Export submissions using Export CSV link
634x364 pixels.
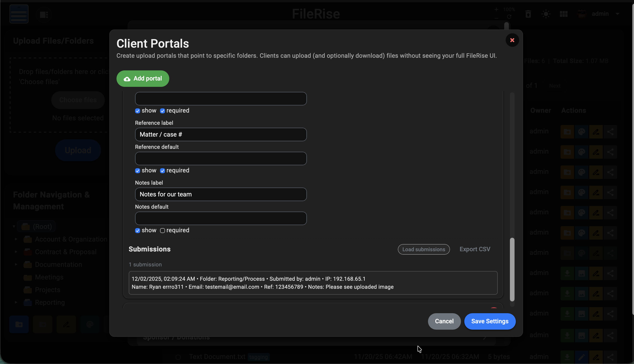point(475,249)
